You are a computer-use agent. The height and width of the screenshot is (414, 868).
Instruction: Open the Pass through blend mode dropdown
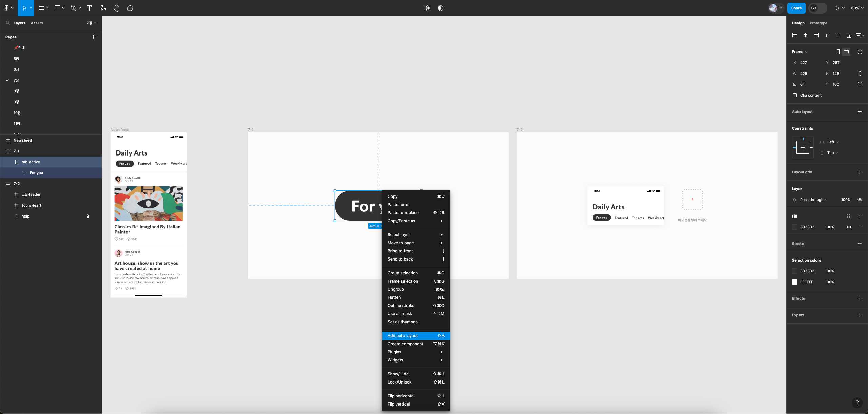coord(813,200)
